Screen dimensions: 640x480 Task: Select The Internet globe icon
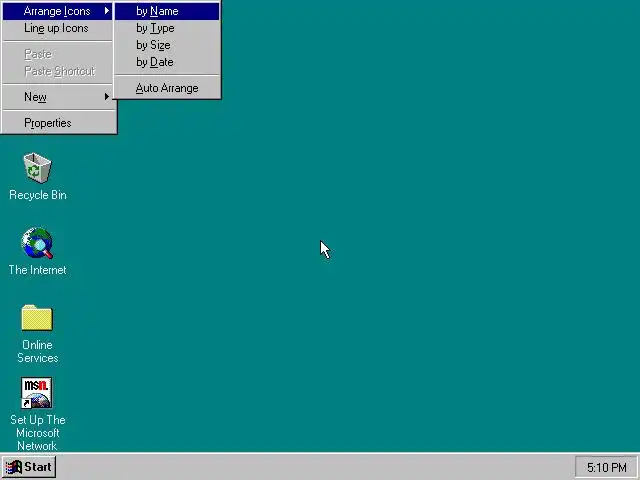pos(37,243)
